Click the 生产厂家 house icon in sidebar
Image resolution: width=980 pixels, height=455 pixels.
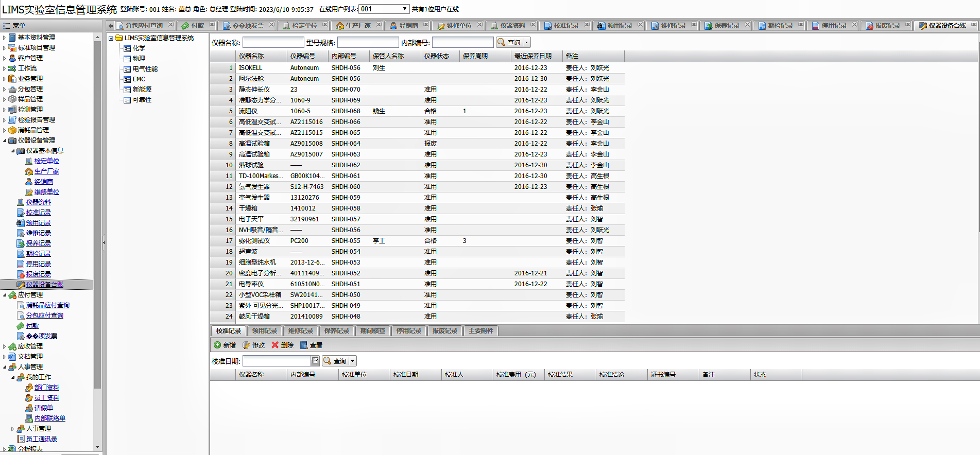tap(29, 171)
